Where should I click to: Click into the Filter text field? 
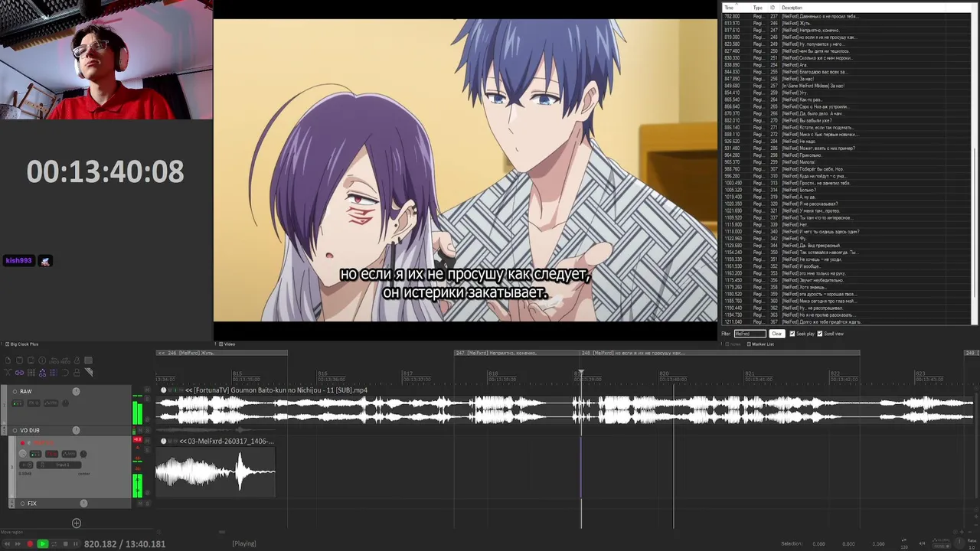tap(750, 334)
